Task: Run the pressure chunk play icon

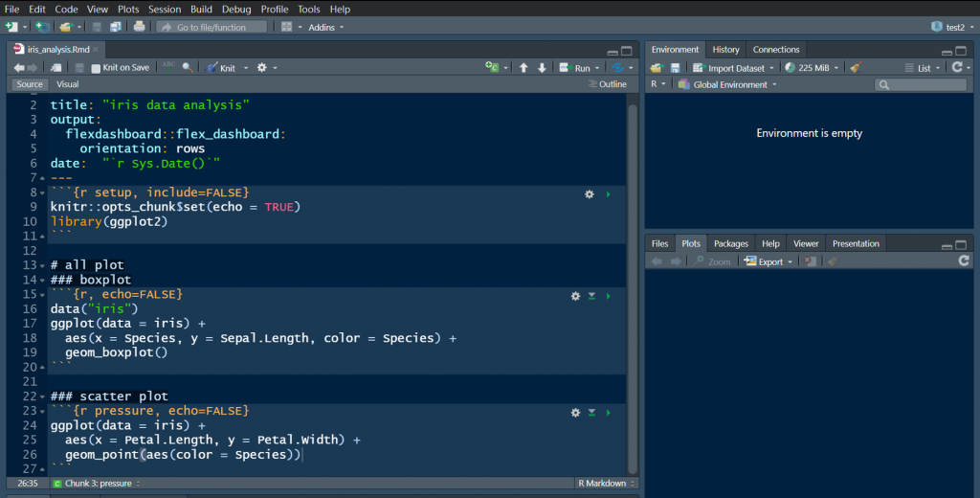Action: pos(608,413)
